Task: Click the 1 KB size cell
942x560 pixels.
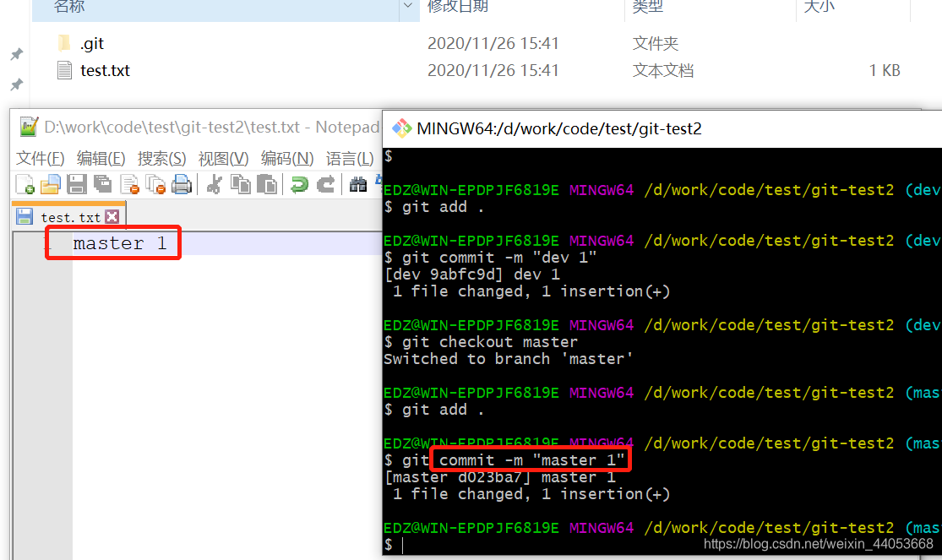Action: 885,70
